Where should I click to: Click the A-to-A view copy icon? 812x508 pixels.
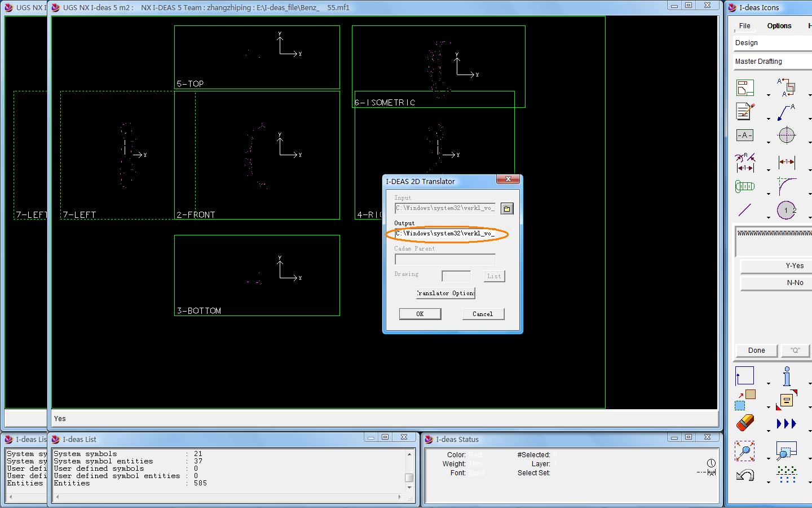tap(787, 87)
